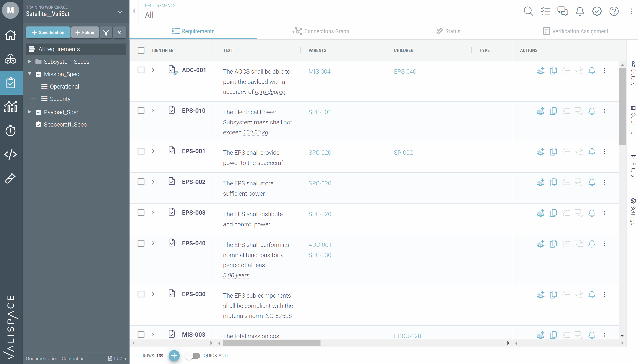Open the discussions chat bubbles icon
The height and width of the screenshot is (364, 638).
[562, 11]
